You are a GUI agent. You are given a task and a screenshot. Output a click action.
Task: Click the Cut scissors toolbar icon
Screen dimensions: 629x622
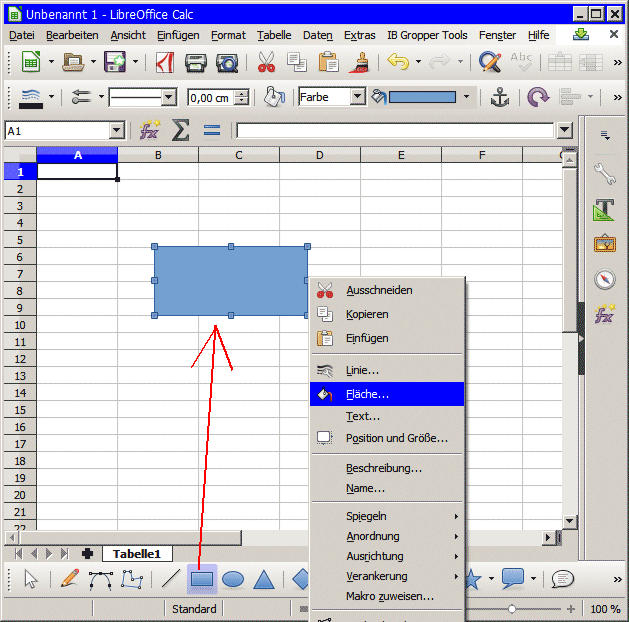(x=266, y=62)
